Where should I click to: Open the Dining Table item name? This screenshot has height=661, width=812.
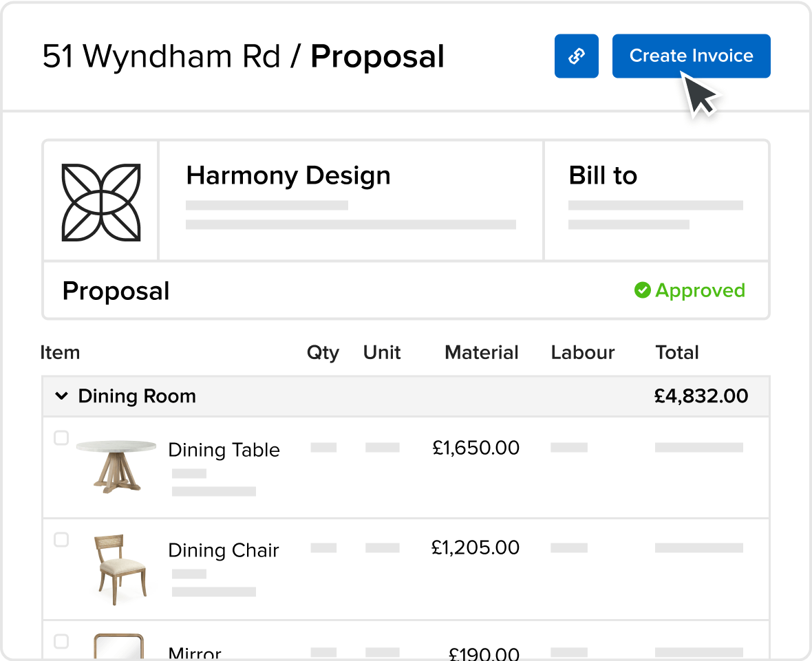pos(224,450)
